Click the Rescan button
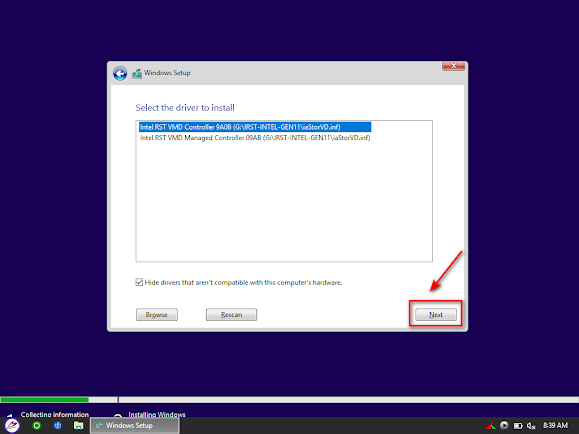 coord(231,315)
